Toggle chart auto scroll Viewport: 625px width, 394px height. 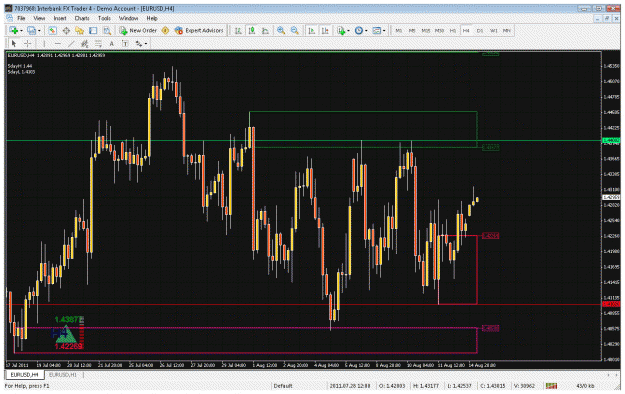[x=312, y=31]
